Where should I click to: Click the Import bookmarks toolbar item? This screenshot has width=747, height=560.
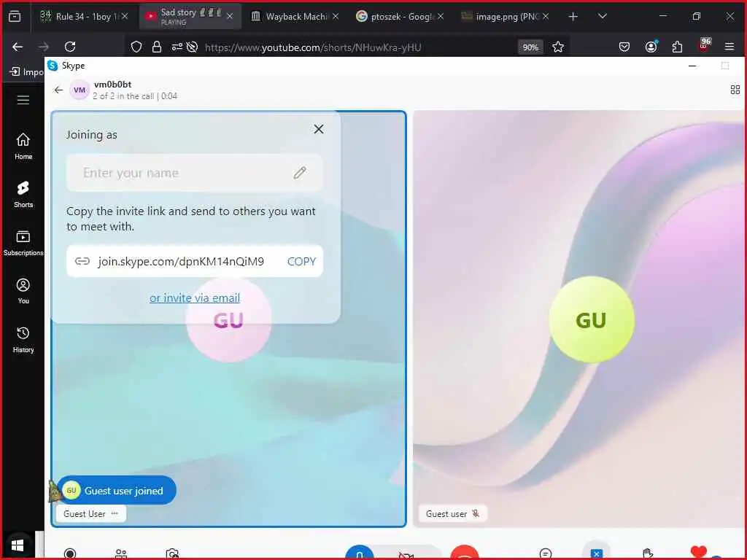(27, 72)
